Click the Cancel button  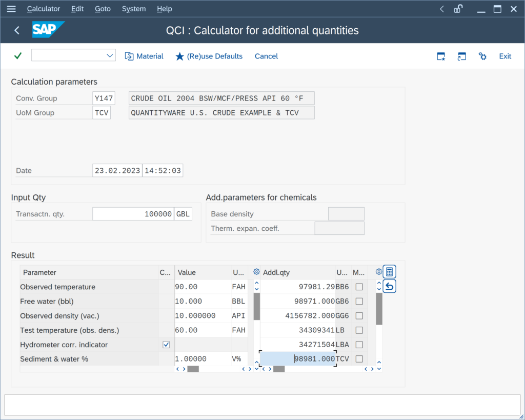coord(266,56)
